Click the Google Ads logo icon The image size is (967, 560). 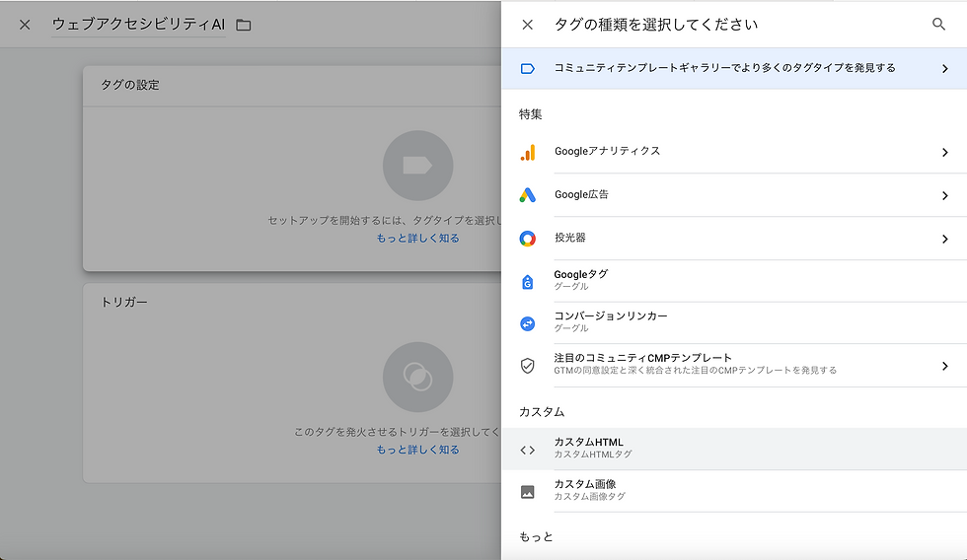click(x=527, y=195)
